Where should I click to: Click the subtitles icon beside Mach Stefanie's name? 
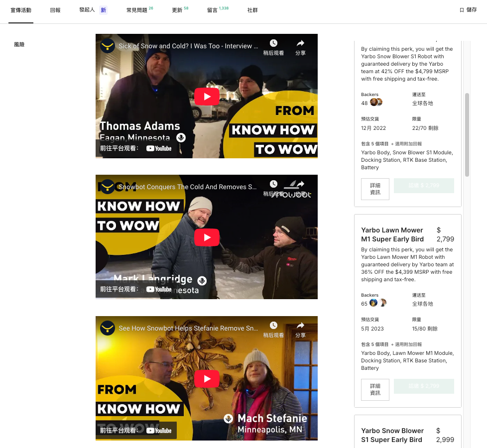pyautogui.click(x=228, y=419)
